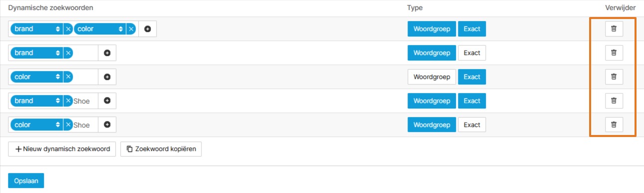Open the color dropdown in first row
Viewport: 644px width, 193px height.
pyautogui.click(x=100, y=29)
